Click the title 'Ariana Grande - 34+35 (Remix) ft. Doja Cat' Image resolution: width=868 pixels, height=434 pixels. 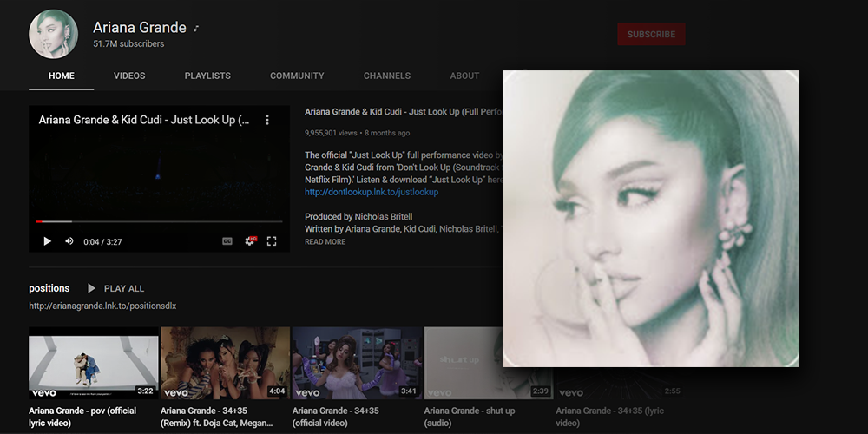tap(217, 417)
